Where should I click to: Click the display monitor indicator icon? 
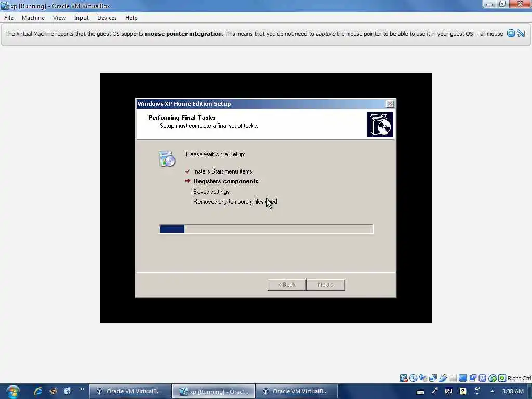click(462, 378)
